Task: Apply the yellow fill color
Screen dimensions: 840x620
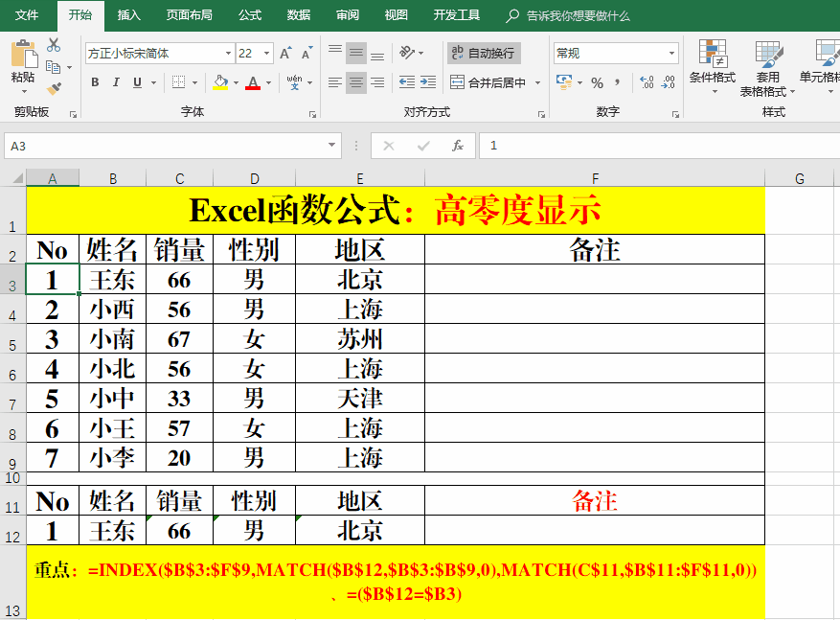Action: pyautogui.click(x=220, y=82)
